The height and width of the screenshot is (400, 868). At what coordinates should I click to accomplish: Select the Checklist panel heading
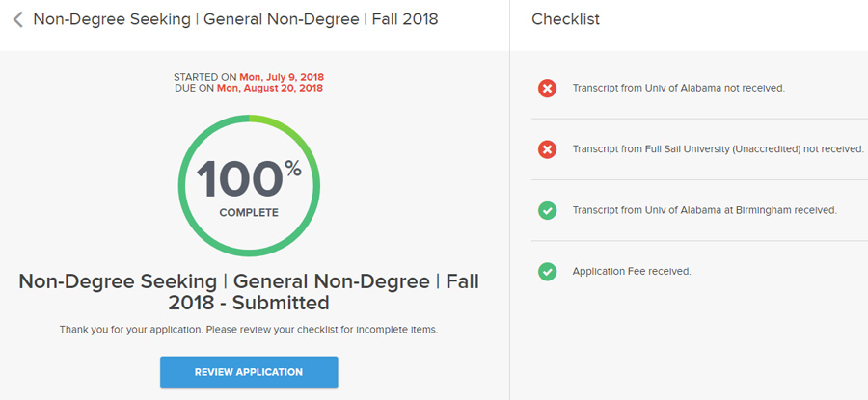tap(565, 19)
